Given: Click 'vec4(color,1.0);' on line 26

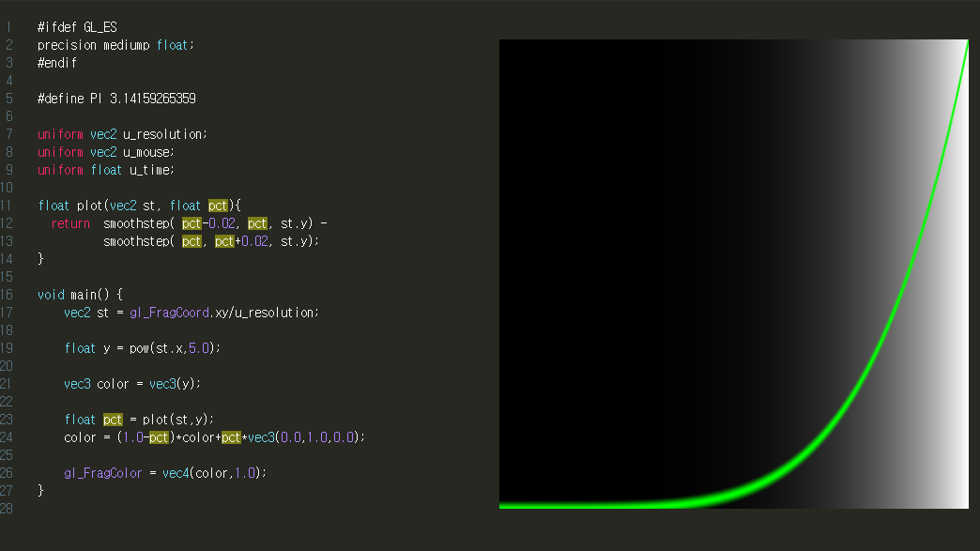Looking at the screenshot, I should pos(214,473).
